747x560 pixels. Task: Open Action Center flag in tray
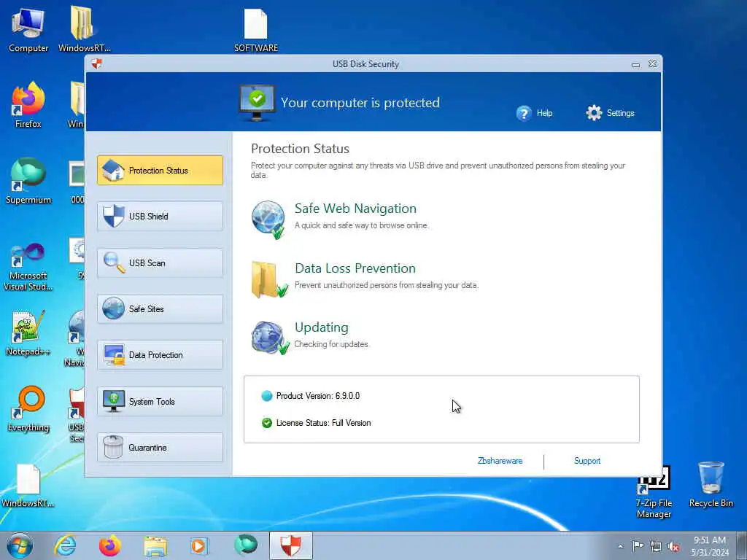[x=638, y=545]
